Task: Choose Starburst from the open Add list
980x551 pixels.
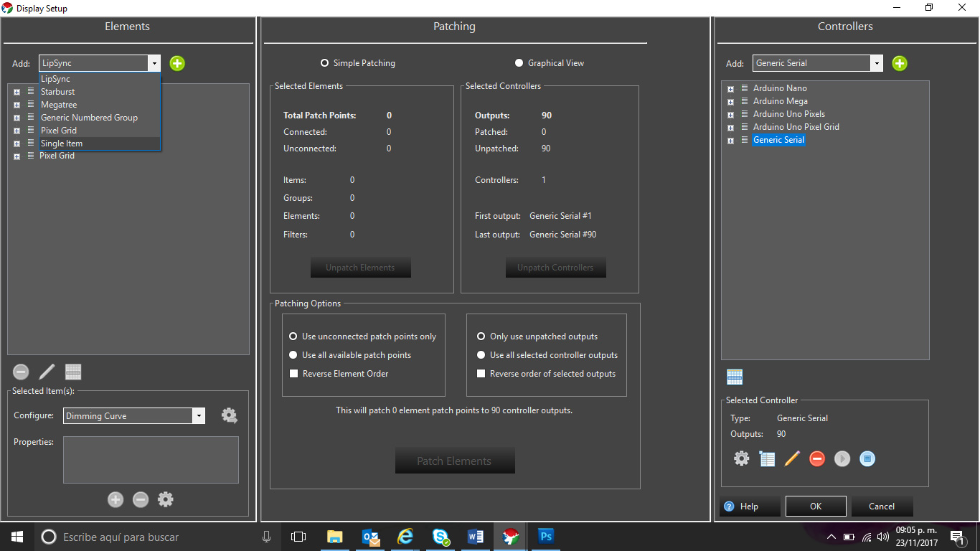Action: pyautogui.click(x=100, y=92)
